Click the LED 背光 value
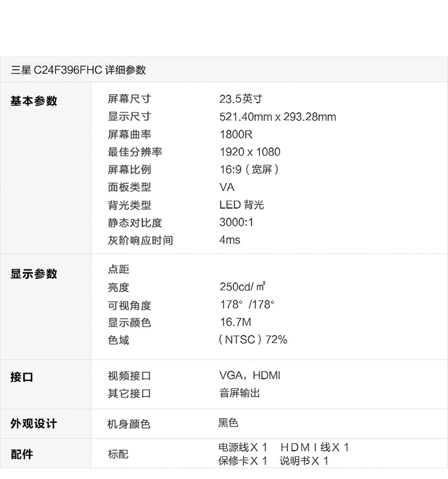This screenshot has width=448, height=479. click(x=241, y=205)
